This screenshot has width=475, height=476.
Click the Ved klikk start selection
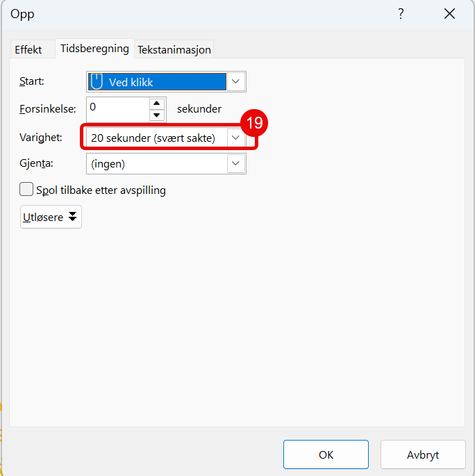[x=157, y=82]
